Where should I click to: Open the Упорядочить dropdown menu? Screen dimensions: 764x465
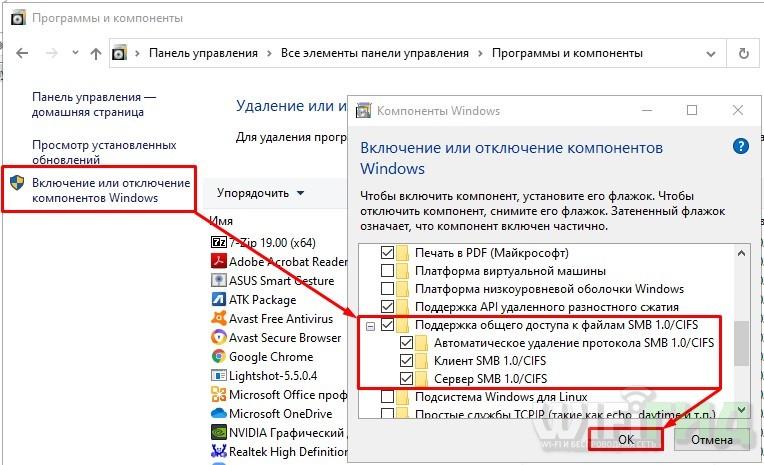[260, 193]
